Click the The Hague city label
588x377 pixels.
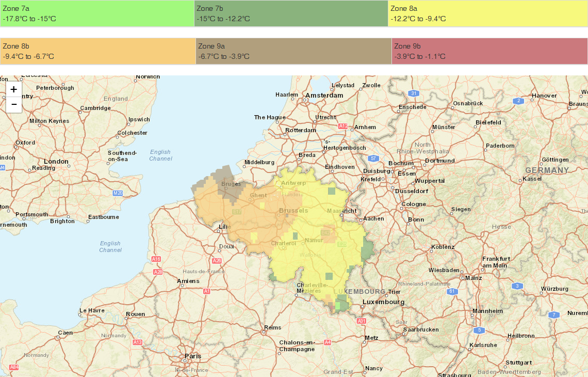[270, 117]
